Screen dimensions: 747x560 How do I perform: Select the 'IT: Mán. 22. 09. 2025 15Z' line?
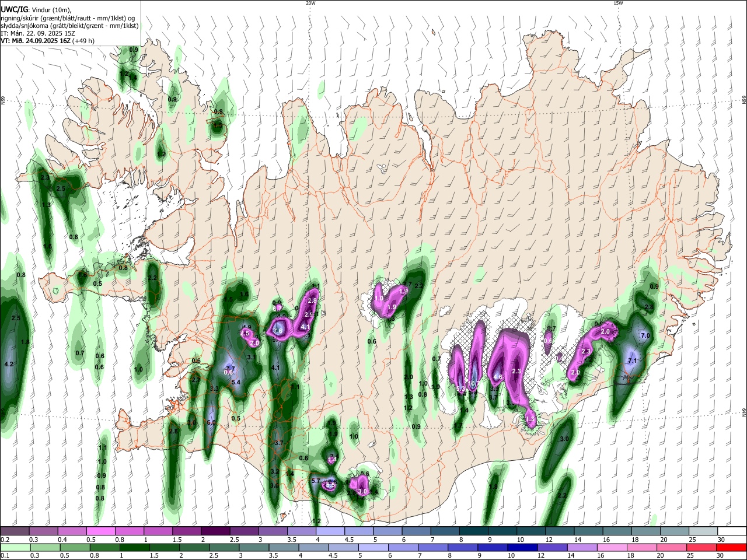coord(37,33)
